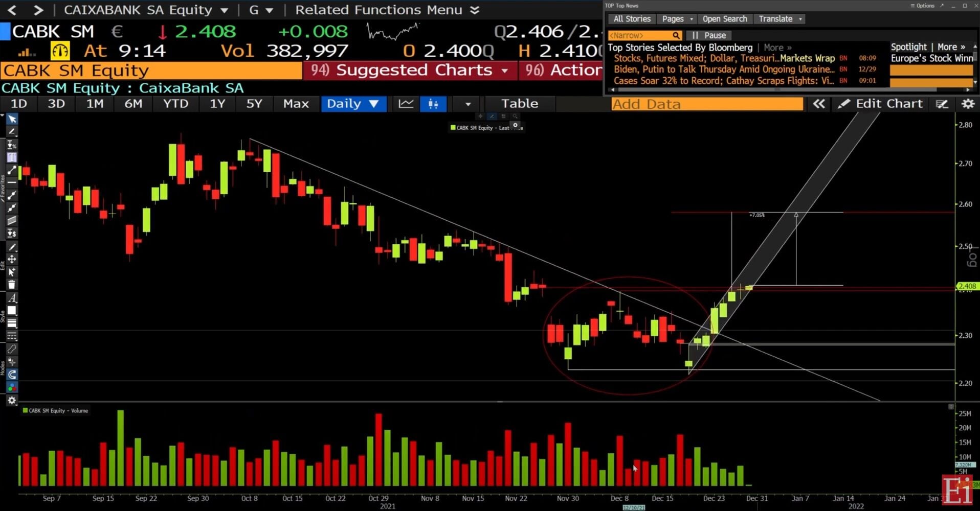The image size is (980, 511).
Task: Click the search magnifier in Narrow field
Action: pyautogui.click(x=676, y=35)
